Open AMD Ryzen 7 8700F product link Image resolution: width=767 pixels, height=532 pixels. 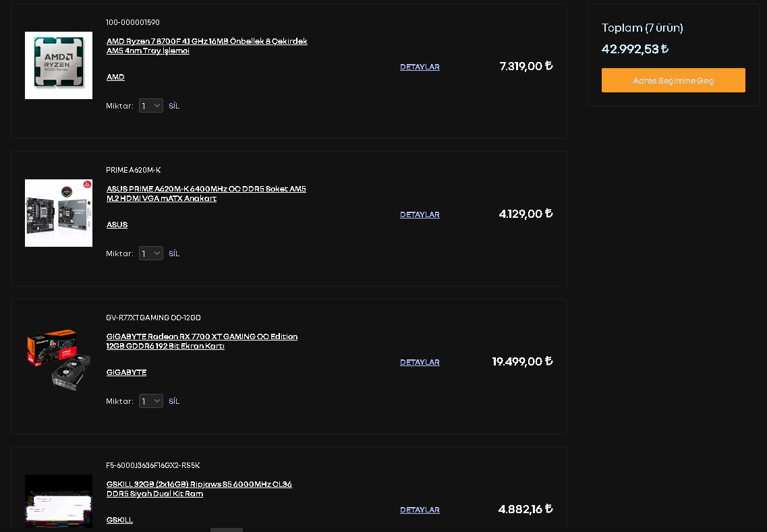coord(206,46)
